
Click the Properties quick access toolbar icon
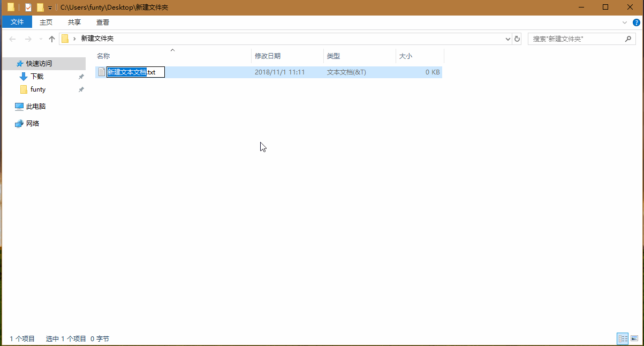28,7
